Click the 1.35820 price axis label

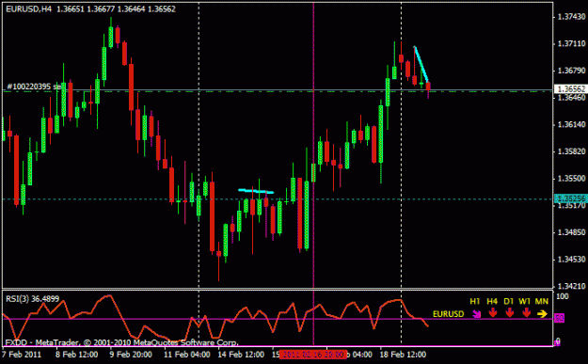tap(571, 151)
